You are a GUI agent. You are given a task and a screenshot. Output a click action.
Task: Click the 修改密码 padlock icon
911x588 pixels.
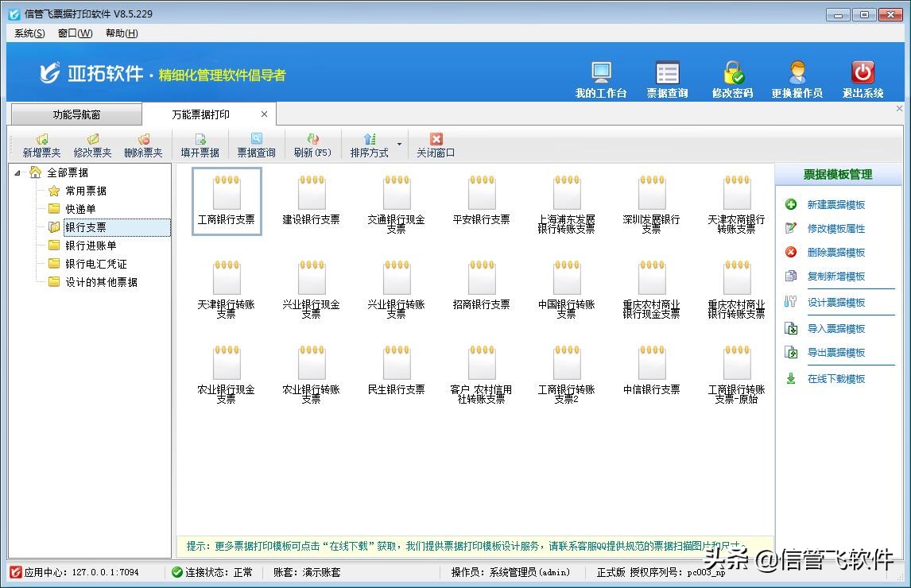click(x=733, y=79)
